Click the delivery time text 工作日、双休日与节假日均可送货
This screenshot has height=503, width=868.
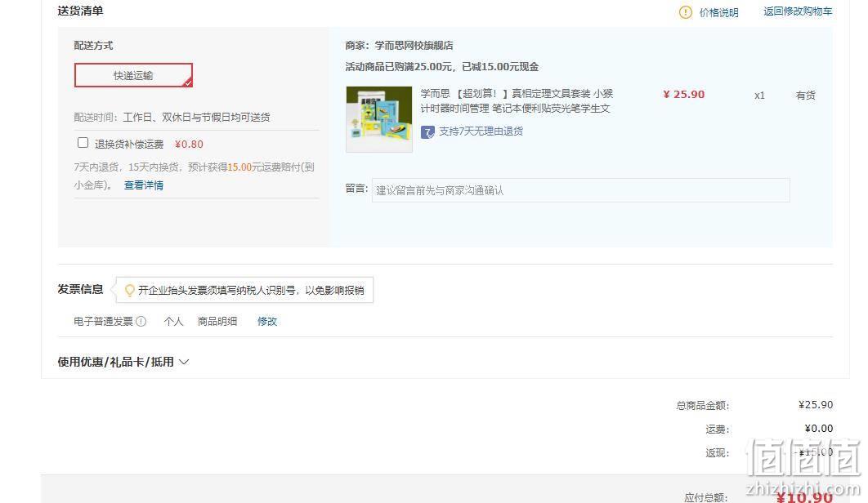(196, 118)
